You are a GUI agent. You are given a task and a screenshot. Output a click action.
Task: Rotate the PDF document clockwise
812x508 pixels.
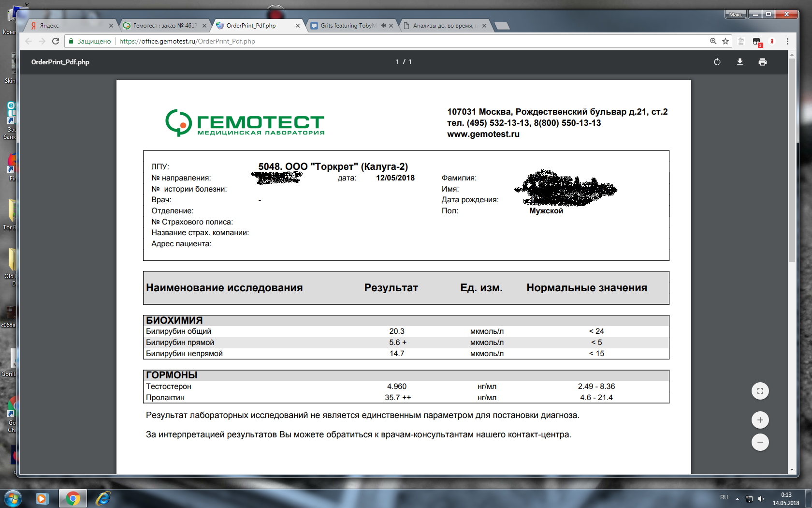coord(717,62)
